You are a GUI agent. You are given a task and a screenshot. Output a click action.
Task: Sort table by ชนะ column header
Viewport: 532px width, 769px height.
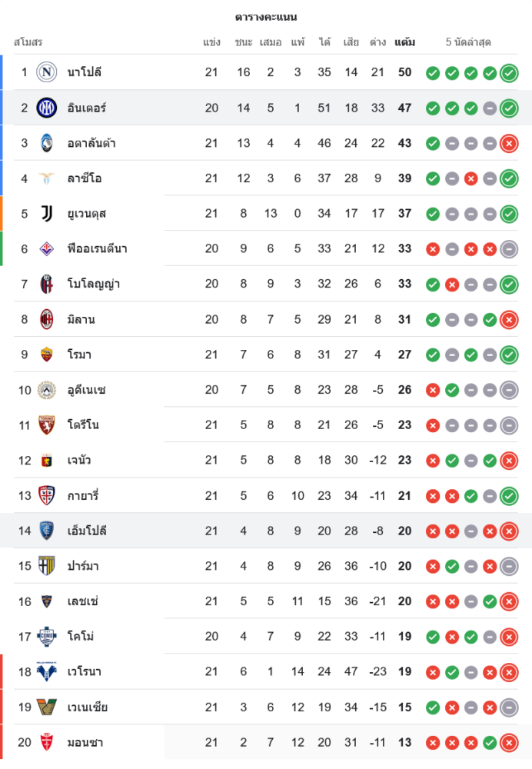[244, 42]
